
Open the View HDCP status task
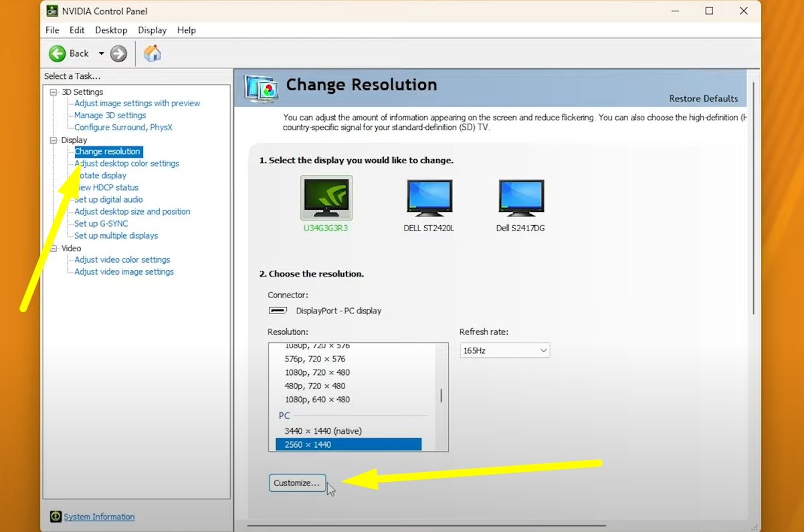(106, 188)
